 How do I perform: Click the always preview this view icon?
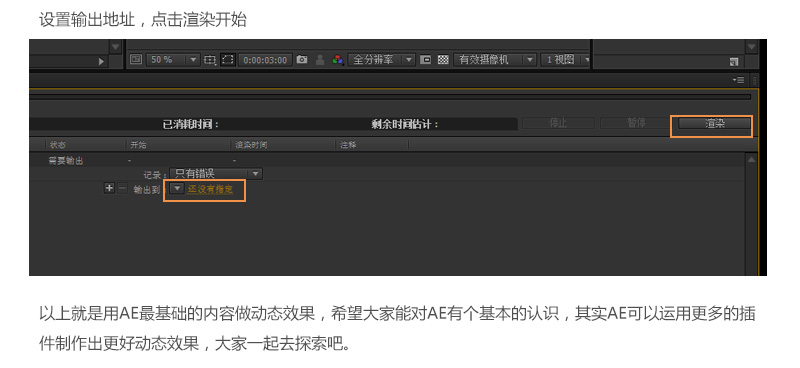[x=136, y=60]
